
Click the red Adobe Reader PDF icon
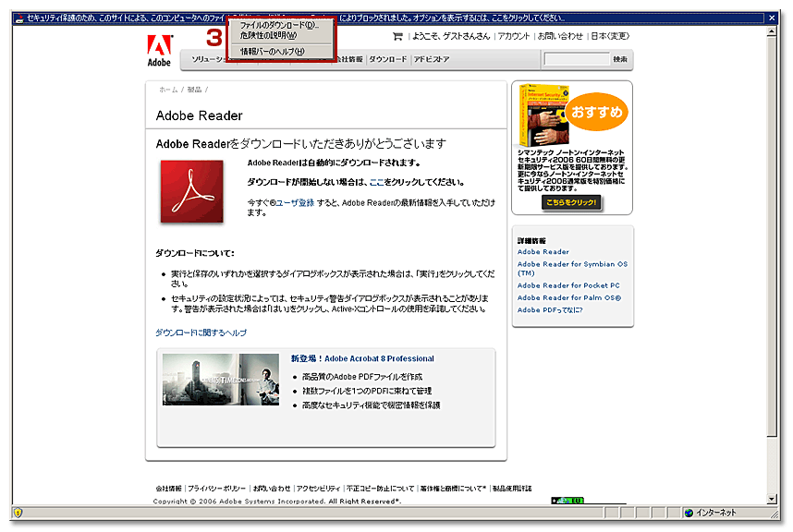tap(191, 191)
